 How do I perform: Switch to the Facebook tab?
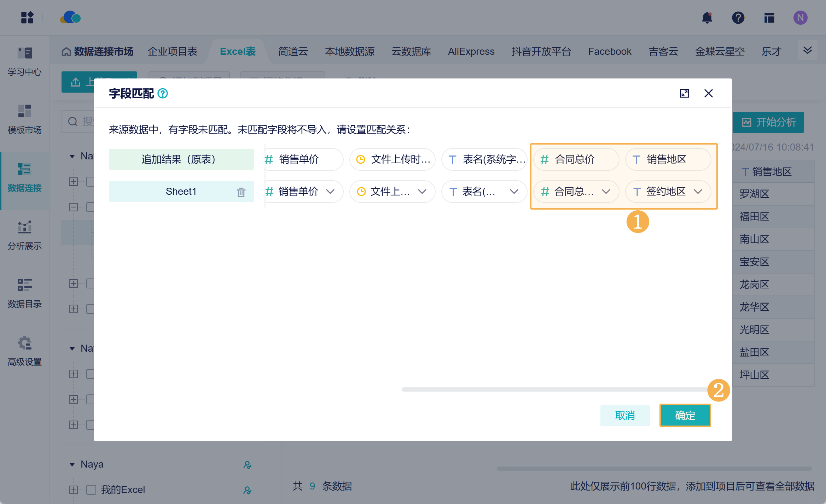point(610,52)
